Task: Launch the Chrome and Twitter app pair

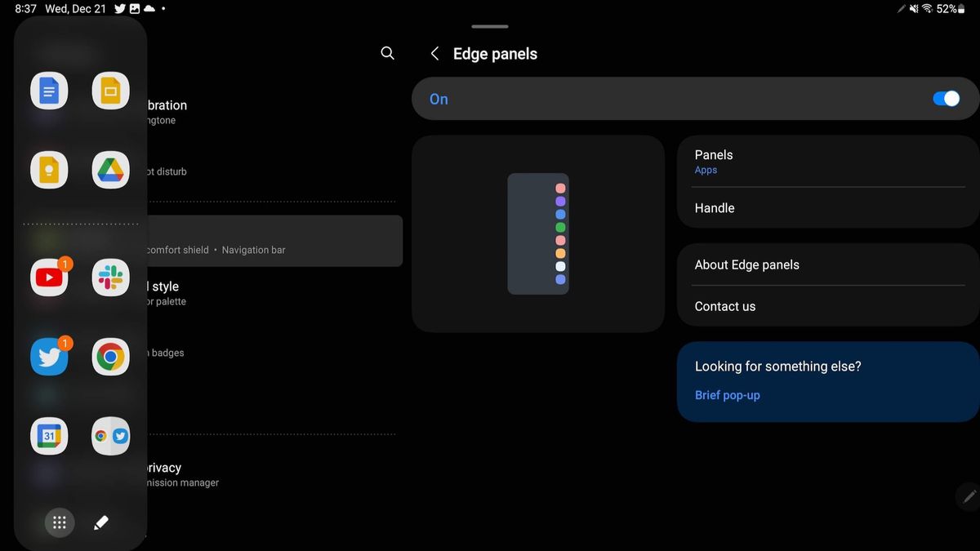Action: [x=110, y=436]
